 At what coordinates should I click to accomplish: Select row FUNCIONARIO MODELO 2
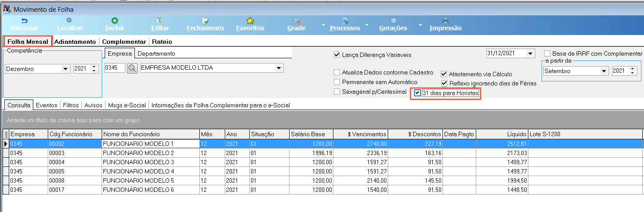(323, 153)
